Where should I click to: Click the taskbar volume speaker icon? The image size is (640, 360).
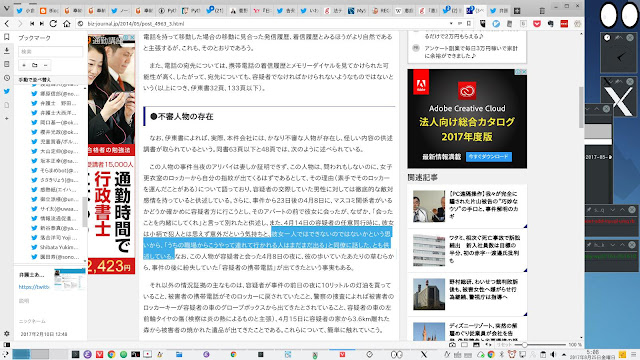553,354
